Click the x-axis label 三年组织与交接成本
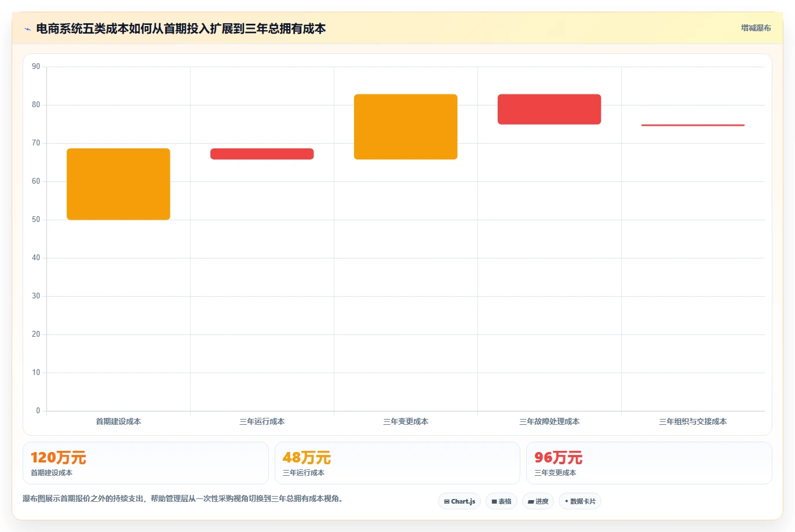 tap(693, 422)
